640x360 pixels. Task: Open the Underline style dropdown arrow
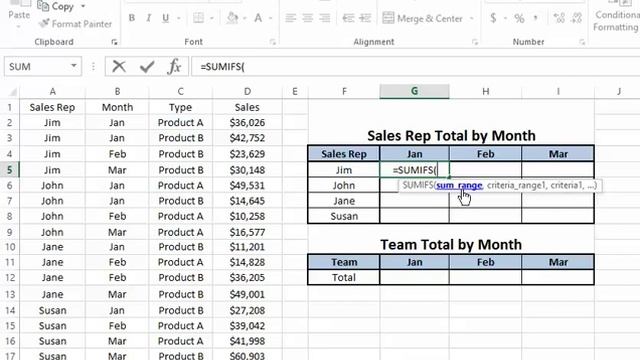click(178, 18)
